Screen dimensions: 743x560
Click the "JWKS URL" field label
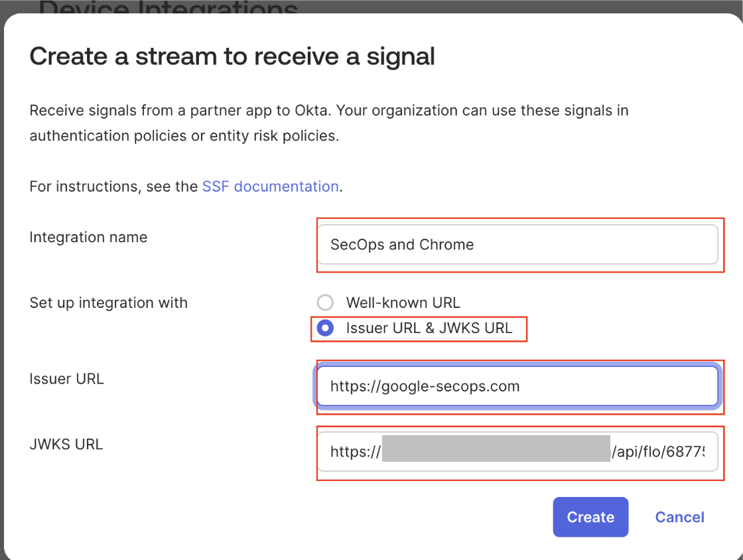coord(66,444)
